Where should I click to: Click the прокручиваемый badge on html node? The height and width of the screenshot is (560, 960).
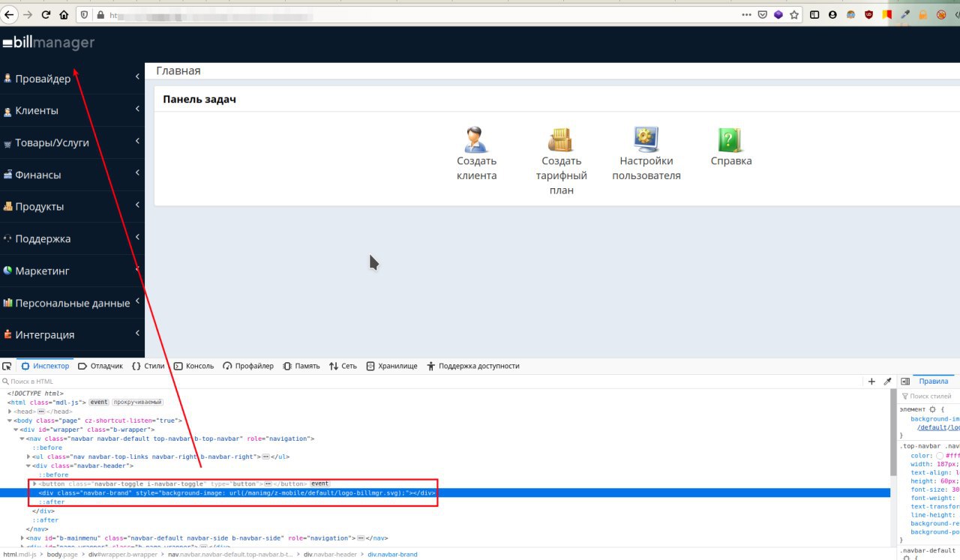(138, 403)
